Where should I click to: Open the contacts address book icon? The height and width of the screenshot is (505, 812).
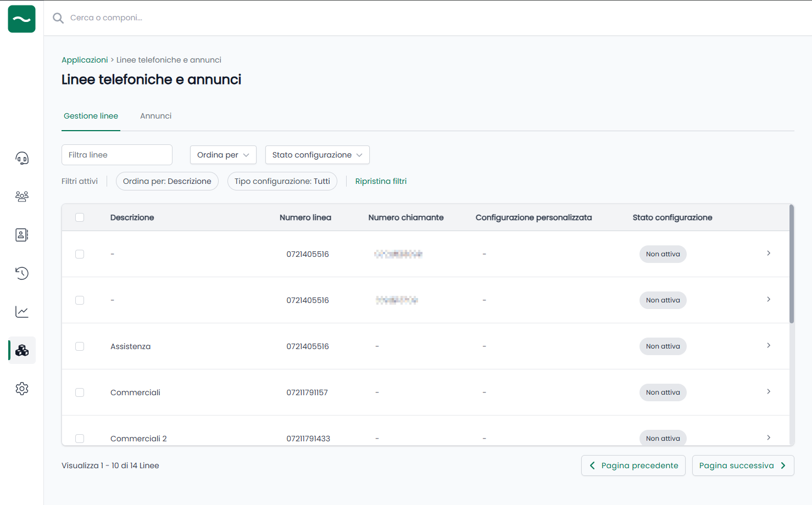22,235
